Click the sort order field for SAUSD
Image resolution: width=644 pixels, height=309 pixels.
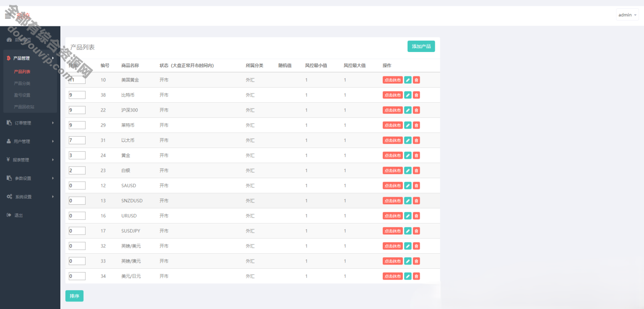[x=77, y=186]
